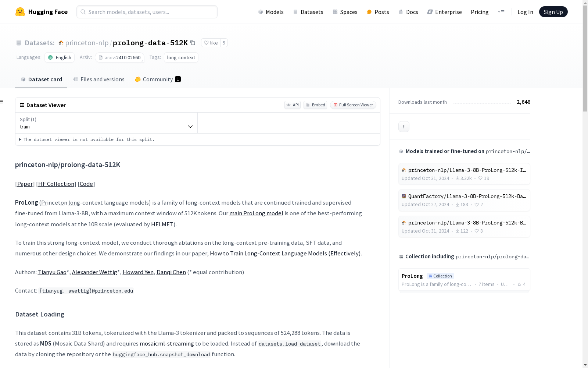This screenshot has width=588, height=368.
Task: Open the Files and versions tab
Action: 98,79
